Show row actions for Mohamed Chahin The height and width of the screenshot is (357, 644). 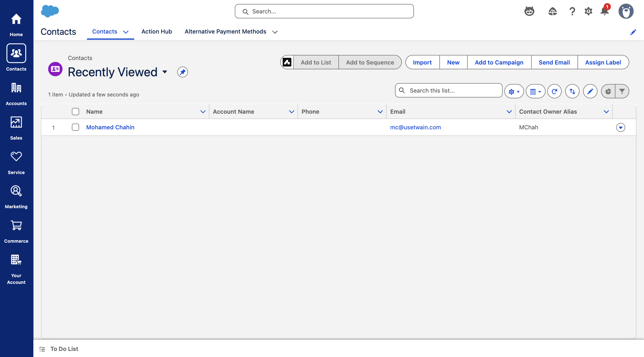[621, 127]
